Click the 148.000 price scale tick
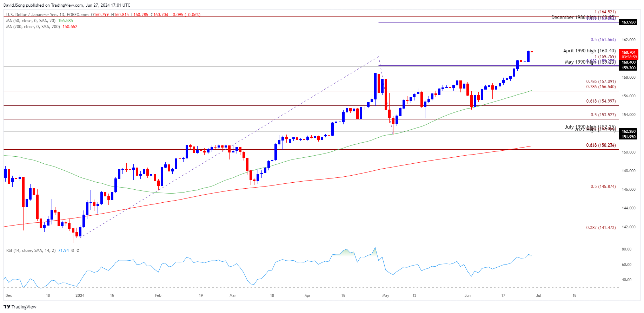The height and width of the screenshot is (313, 644). tap(629, 171)
